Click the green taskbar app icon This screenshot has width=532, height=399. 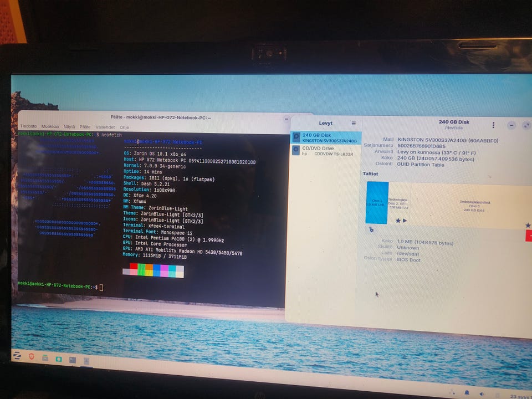(x=59, y=359)
